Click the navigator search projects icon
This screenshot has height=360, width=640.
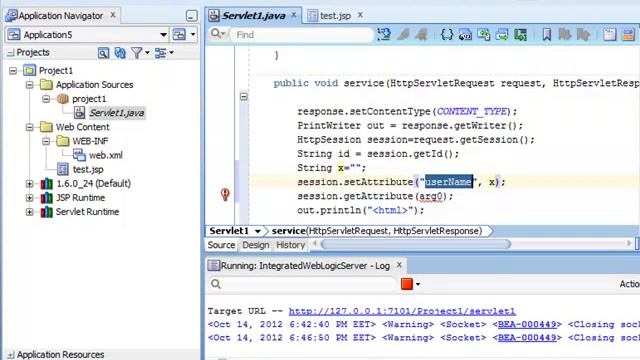(x=103, y=53)
